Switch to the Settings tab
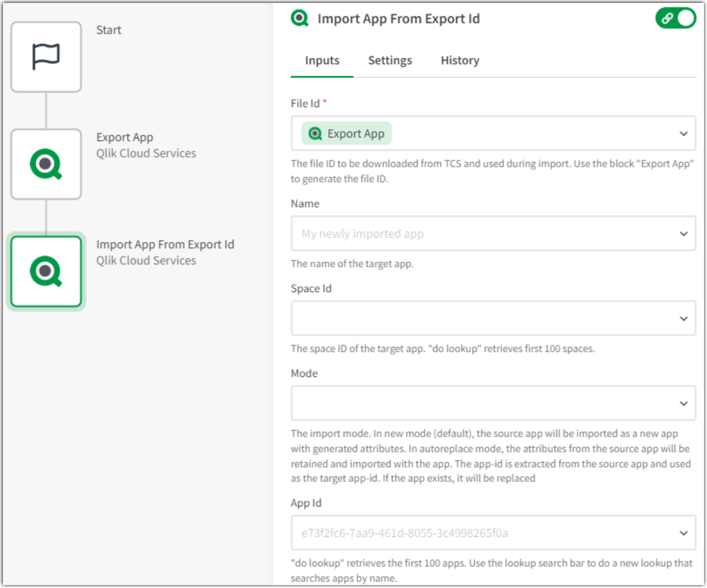707x588 pixels. [x=390, y=60]
